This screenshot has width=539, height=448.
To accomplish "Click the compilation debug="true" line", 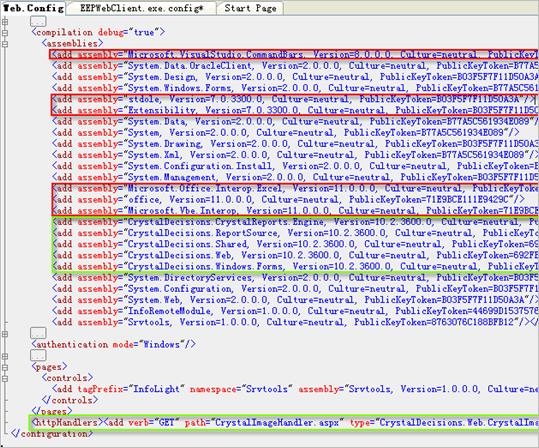I will pos(98,32).
